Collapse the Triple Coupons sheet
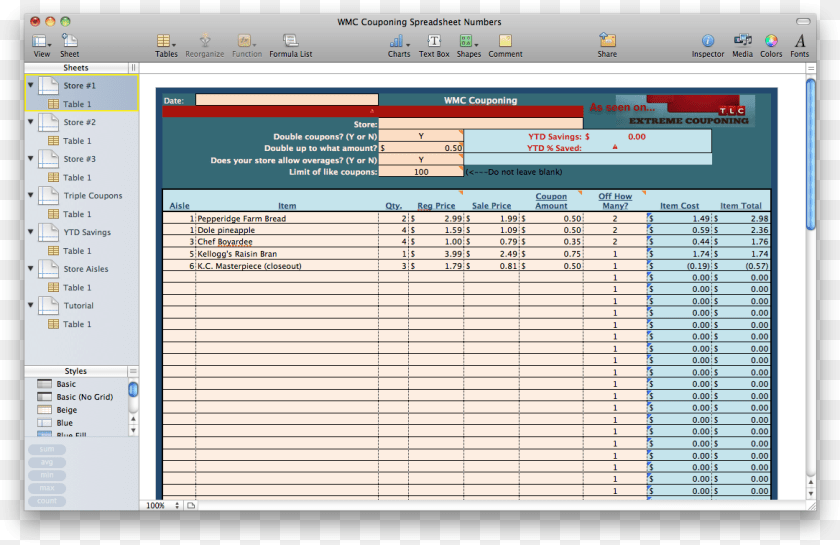The height and width of the screenshot is (545, 840). (31, 195)
